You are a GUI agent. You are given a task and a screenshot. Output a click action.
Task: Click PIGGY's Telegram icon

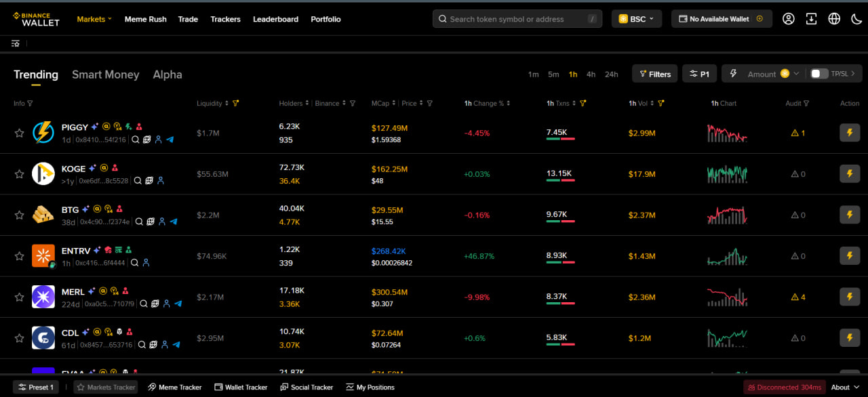click(170, 140)
